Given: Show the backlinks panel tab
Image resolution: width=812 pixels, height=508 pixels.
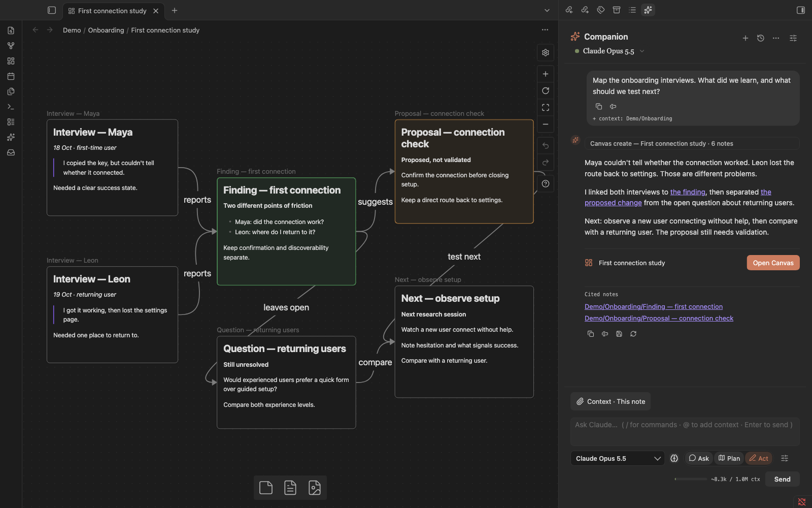Looking at the screenshot, I should (569, 10).
